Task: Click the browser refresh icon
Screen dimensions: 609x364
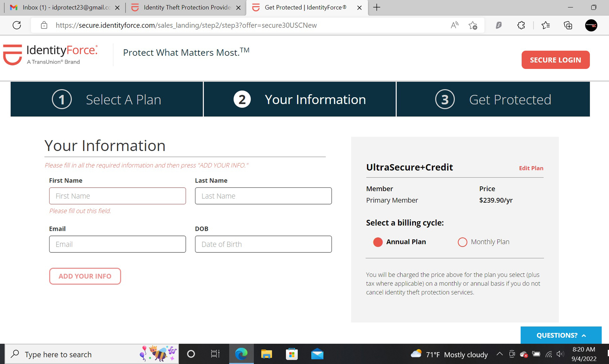Action: (x=17, y=25)
